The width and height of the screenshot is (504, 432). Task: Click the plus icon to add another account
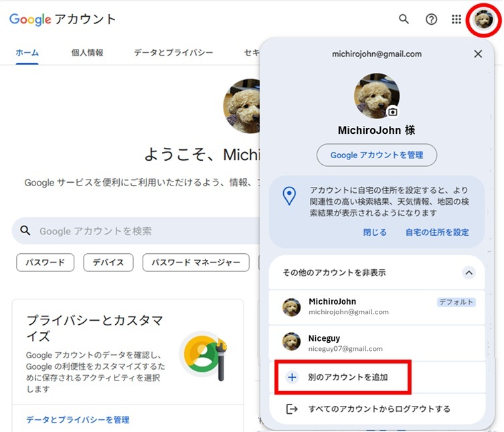(292, 377)
